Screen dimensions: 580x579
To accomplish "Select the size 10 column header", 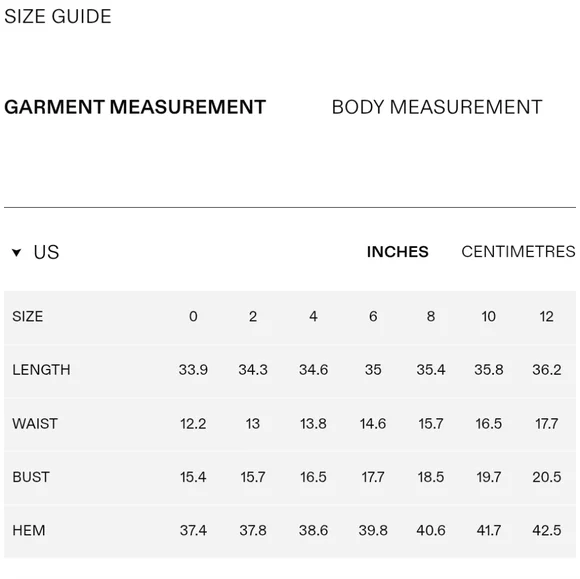I will coord(489,317).
